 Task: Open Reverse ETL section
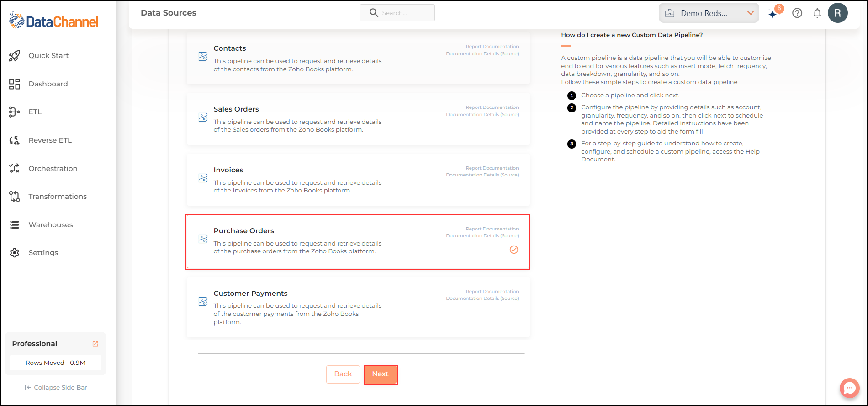(50, 140)
